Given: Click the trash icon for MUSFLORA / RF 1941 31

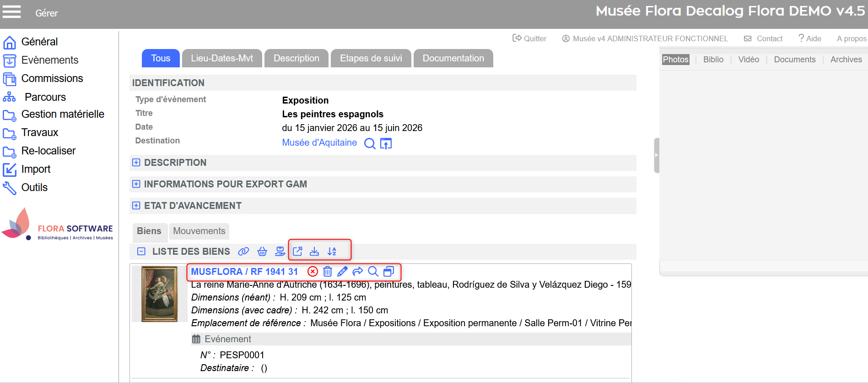Looking at the screenshot, I should (x=328, y=272).
